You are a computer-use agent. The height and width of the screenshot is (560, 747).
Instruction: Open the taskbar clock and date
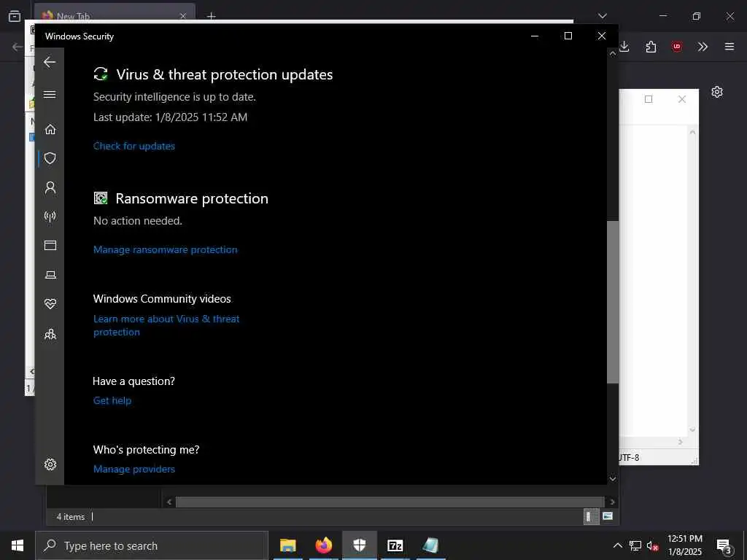tap(684, 545)
